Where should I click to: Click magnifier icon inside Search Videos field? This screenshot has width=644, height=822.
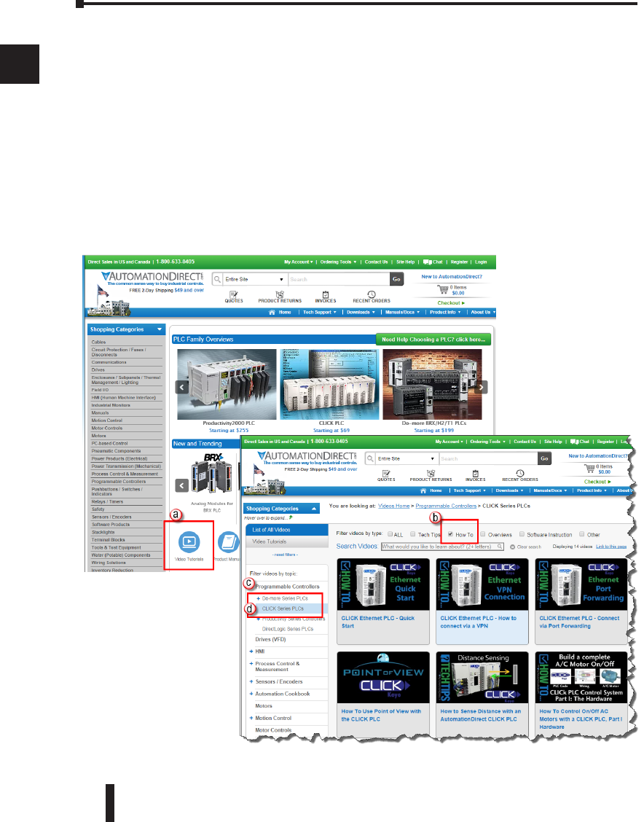pos(500,547)
